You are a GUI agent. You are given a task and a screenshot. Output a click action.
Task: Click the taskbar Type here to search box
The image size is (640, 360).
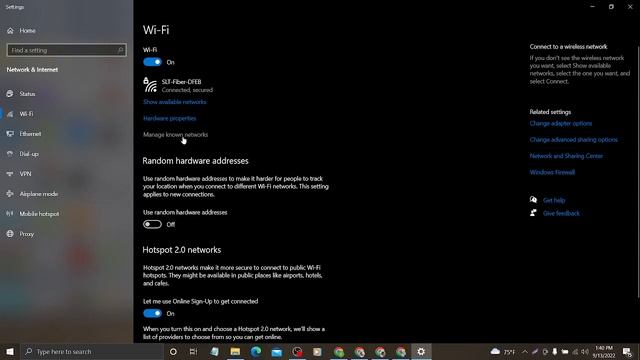click(91, 351)
